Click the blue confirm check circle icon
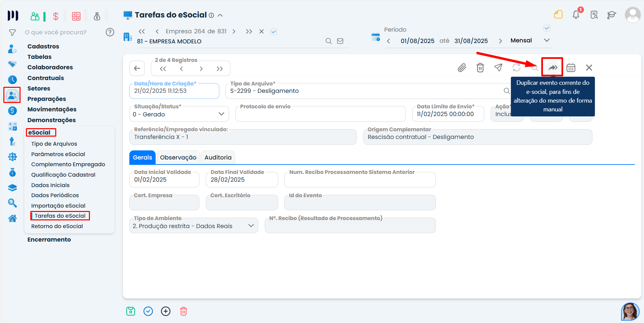 [148, 311]
